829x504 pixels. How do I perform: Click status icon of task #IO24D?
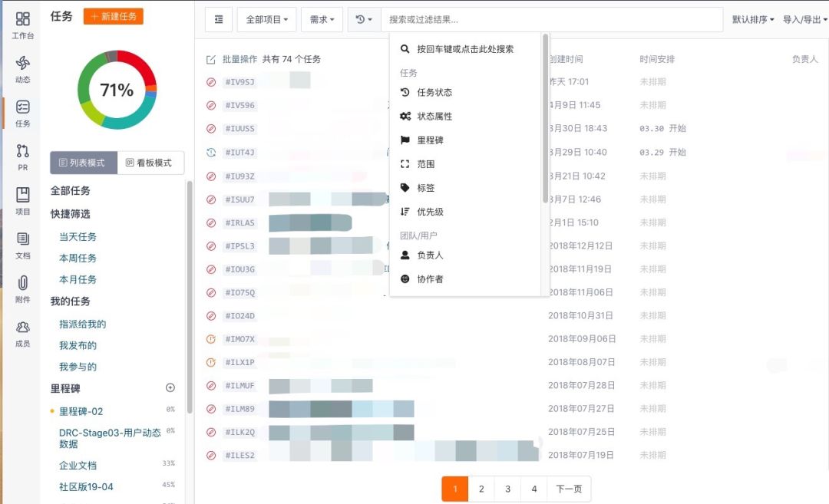pyautogui.click(x=211, y=316)
